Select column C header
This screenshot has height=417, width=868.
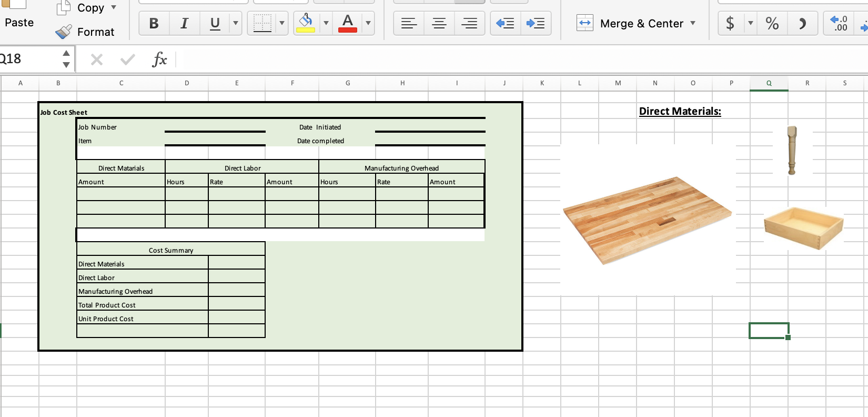click(x=121, y=83)
